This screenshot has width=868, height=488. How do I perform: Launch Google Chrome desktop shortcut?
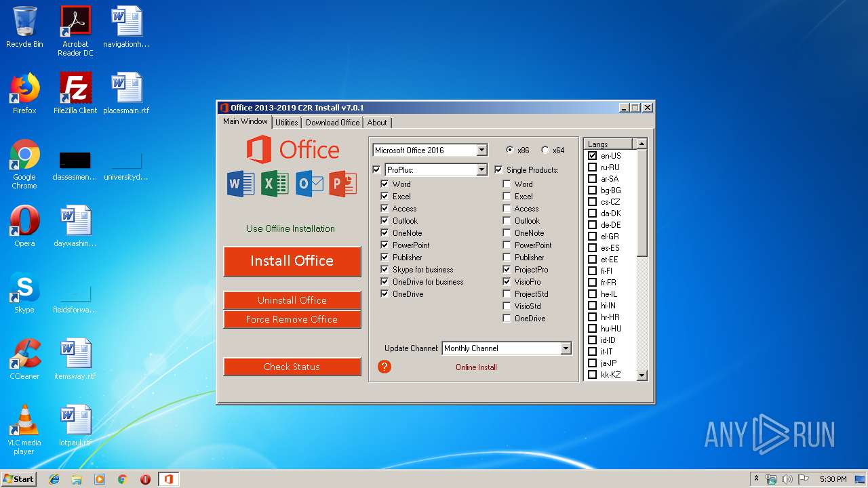[x=24, y=164]
